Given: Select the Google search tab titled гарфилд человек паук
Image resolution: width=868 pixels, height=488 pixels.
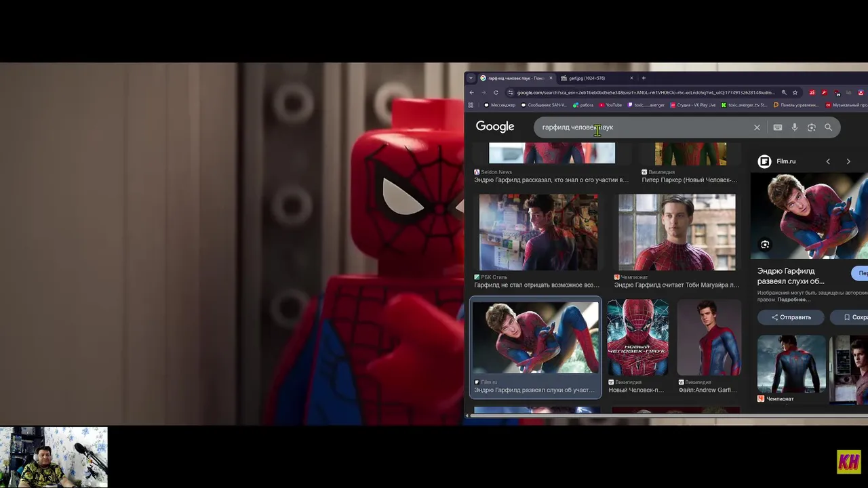Looking at the screenshot, I should coord(517,78).
